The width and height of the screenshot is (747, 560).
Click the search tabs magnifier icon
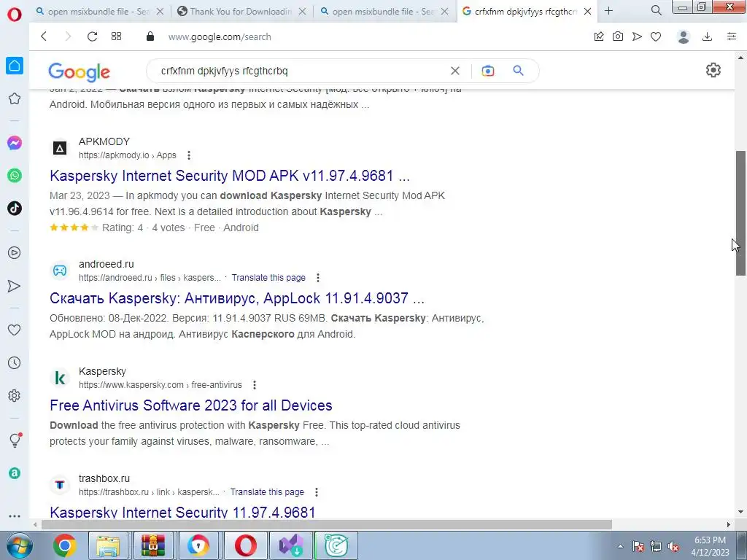[656, 10]
